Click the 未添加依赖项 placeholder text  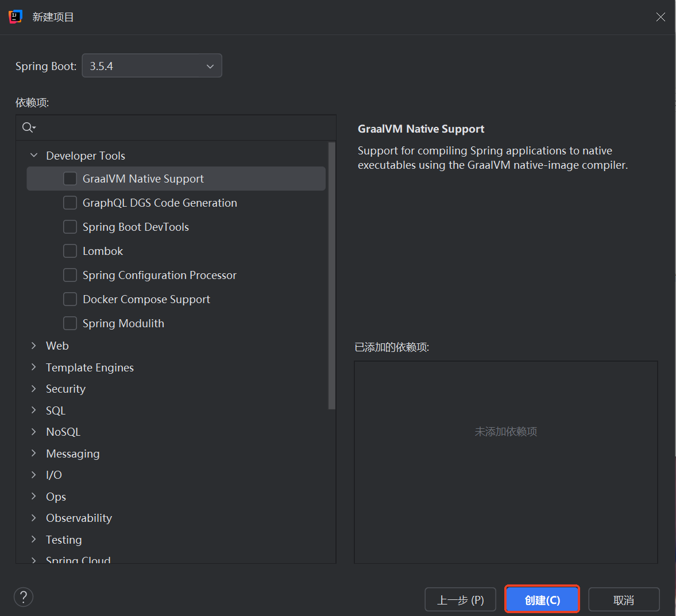(x=505, y=432)
